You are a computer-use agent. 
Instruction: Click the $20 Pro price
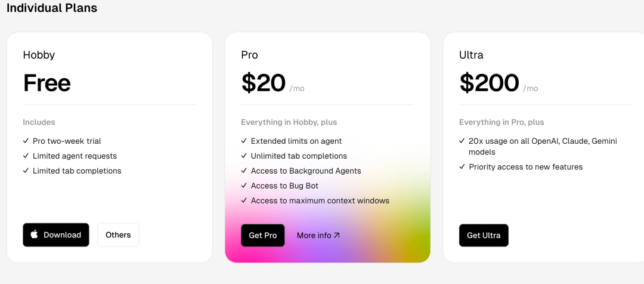264,82
